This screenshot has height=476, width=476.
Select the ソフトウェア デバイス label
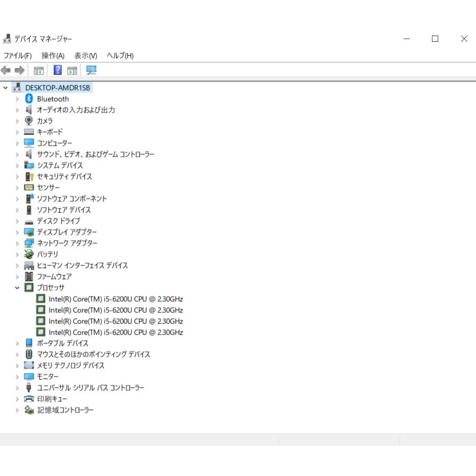click(64, 210)
